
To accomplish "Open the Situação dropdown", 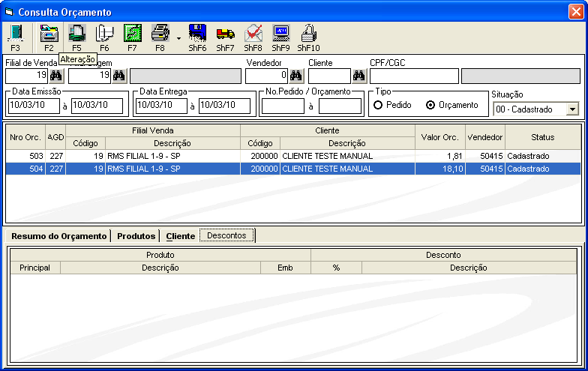I will pos(572,109).
